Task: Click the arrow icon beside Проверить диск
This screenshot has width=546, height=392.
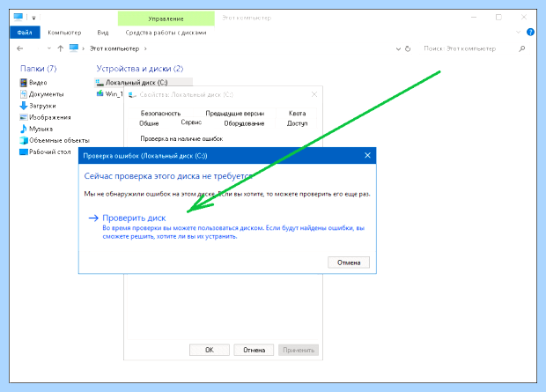Action: point(93,218)
